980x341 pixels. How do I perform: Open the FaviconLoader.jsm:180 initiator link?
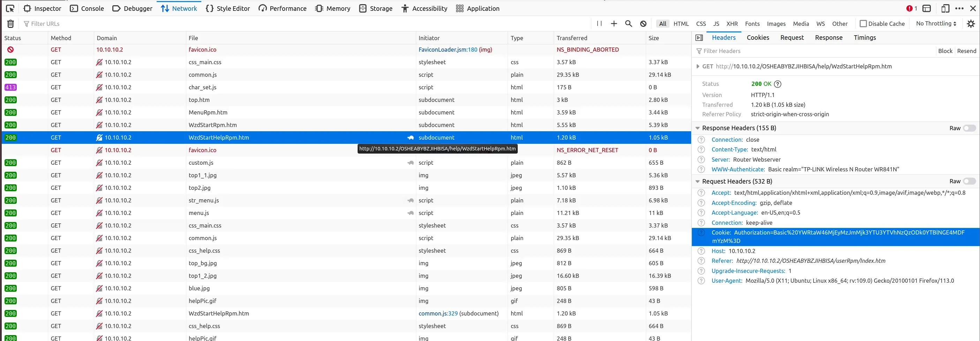coord(447,50)
